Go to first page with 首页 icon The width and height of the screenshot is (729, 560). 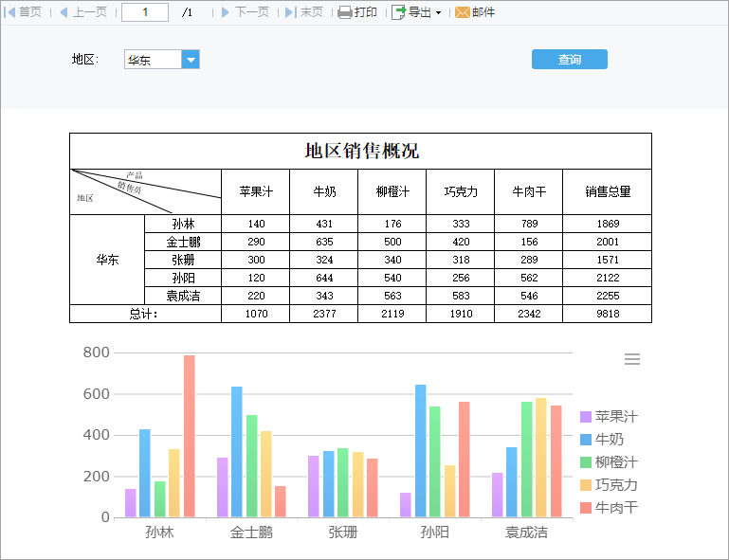click(9, 12)
